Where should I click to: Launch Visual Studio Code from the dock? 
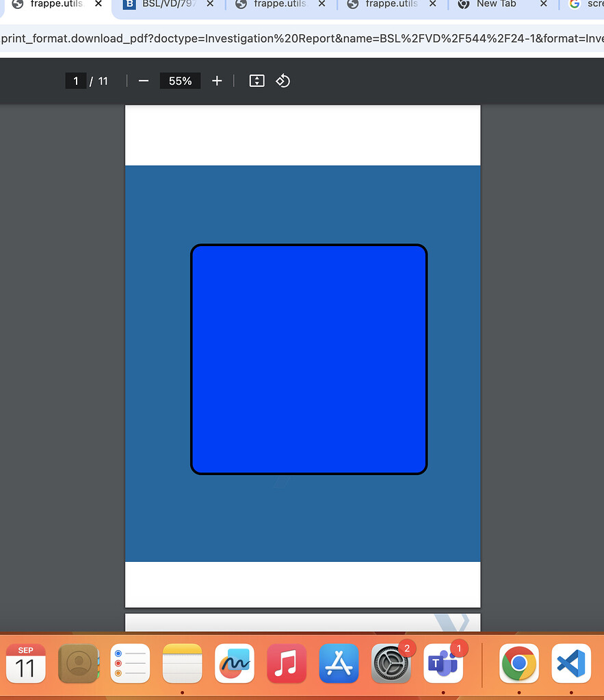tap(571, 664)
